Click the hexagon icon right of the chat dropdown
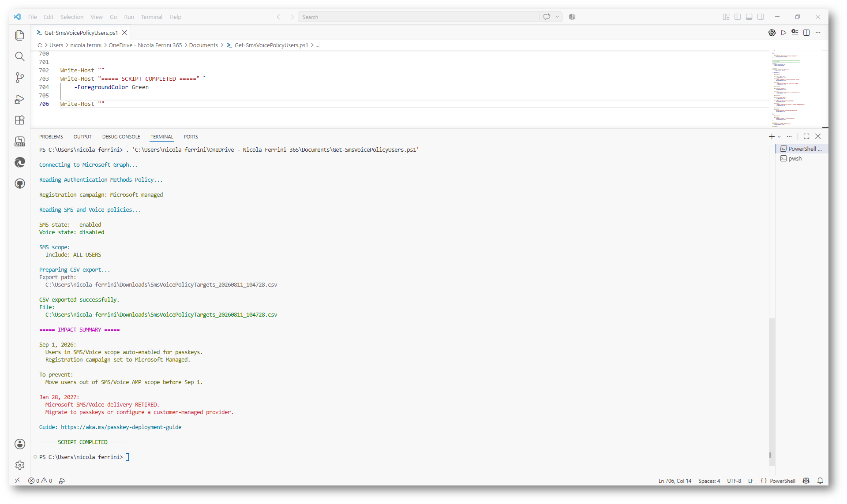This screenshot has height=504, width=847. coord(572,17)
